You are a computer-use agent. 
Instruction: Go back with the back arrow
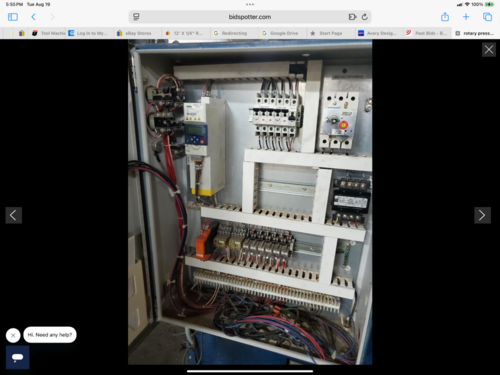point(33,17)
